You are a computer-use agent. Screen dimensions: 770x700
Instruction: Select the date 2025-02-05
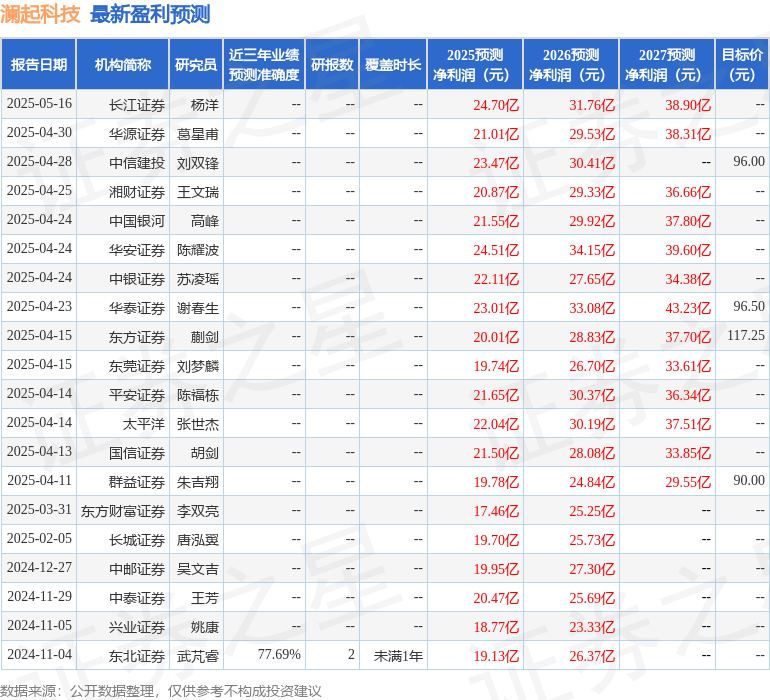39,538
